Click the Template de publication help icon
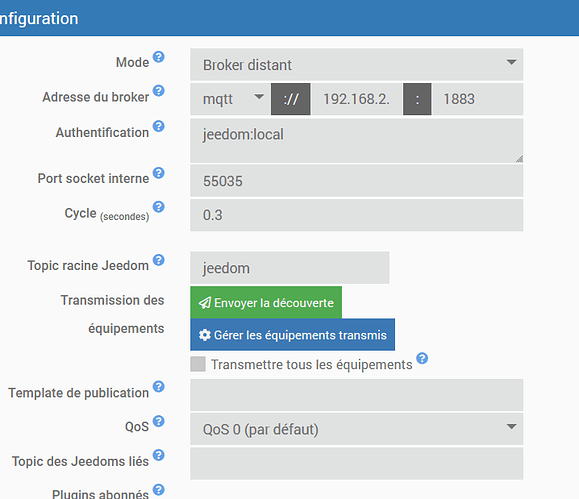579x499 pixels. tap(159, 386)
